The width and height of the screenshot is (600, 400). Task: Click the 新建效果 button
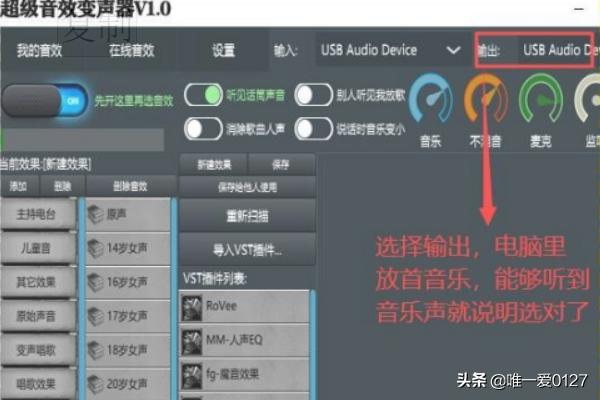click(x=214, y=165)
